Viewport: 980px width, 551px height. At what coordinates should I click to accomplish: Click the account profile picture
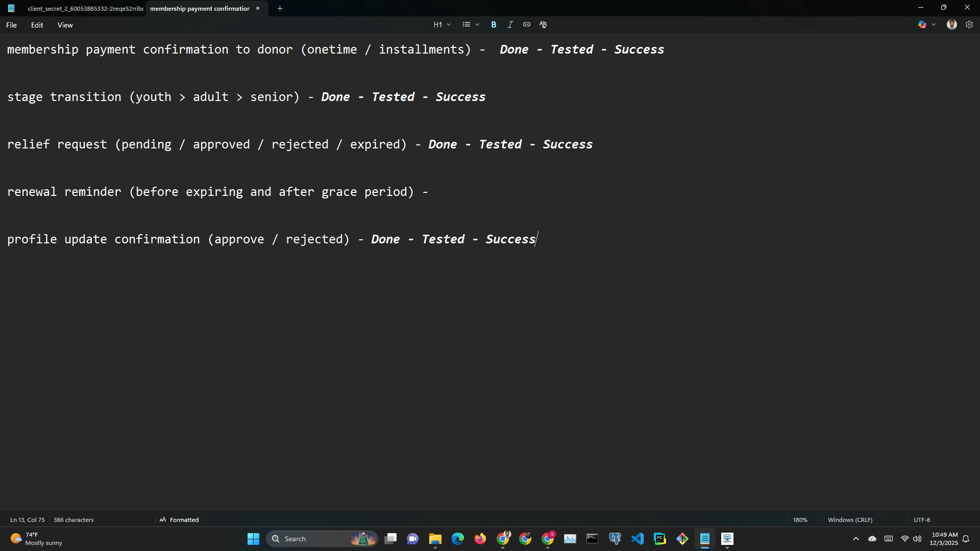pyautogui.click(x=951, y=24)
